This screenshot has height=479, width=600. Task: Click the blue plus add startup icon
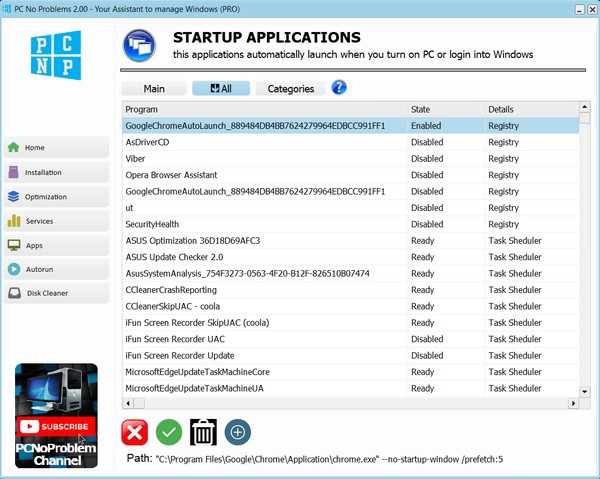238,432
